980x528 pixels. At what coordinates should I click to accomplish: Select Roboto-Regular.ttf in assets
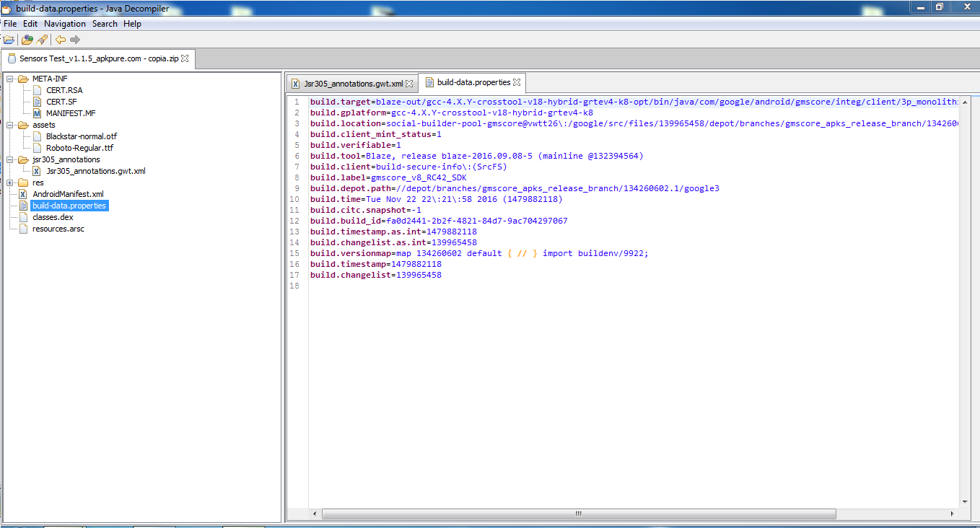(x=79, y=148)
